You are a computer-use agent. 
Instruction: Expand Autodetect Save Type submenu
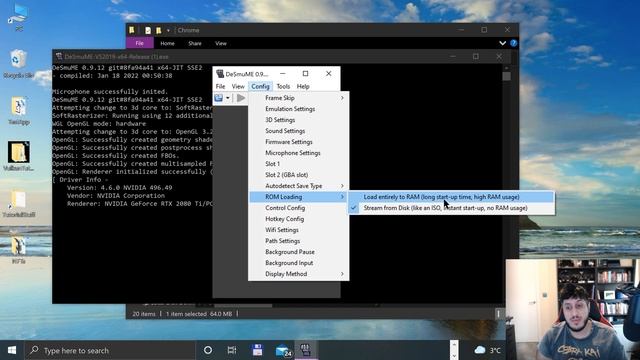pyautogui.click(x=298, y=186)
